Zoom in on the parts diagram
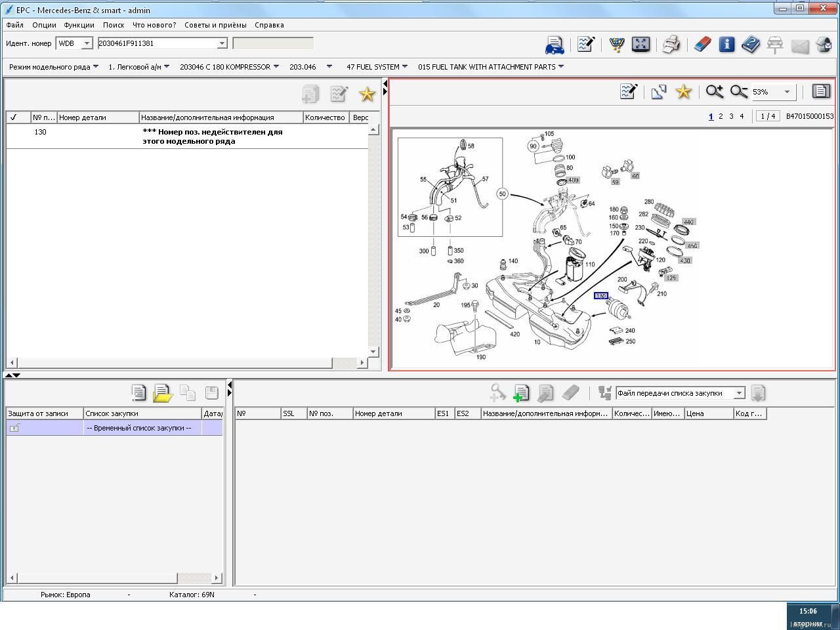 tap(714, 92)
